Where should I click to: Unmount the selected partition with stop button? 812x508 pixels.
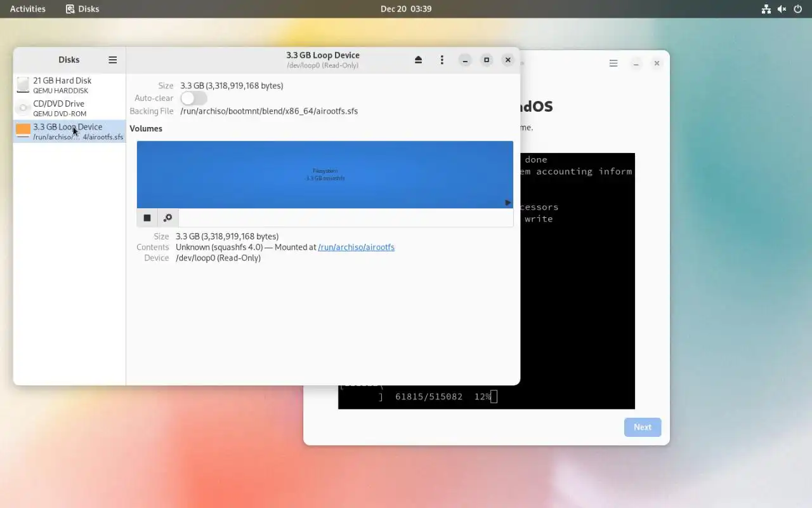(147, 218)
